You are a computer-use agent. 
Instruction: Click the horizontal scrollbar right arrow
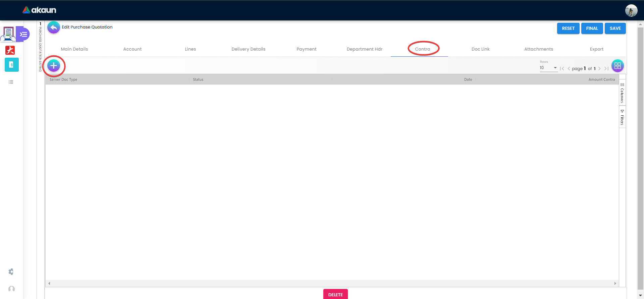(x=615, y=283)
